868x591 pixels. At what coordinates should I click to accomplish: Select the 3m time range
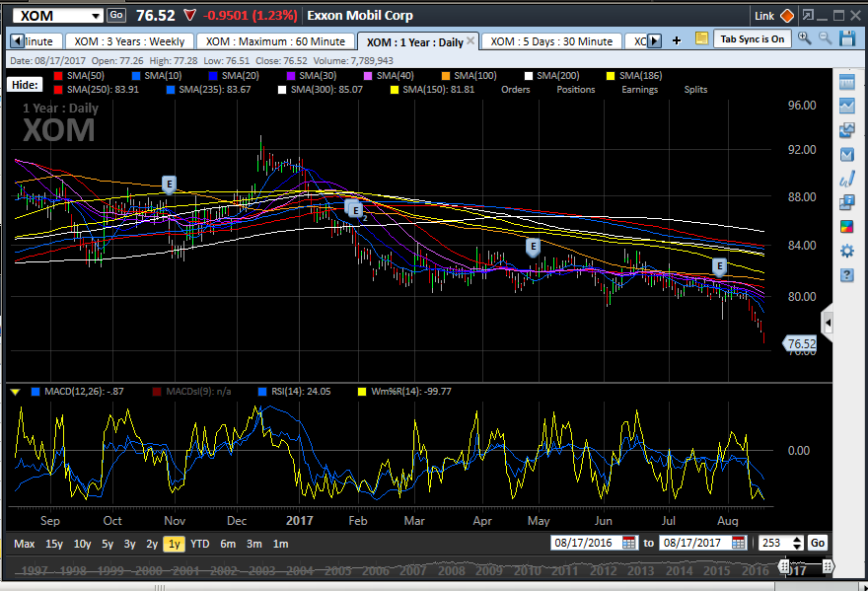(x=254, y=544)
